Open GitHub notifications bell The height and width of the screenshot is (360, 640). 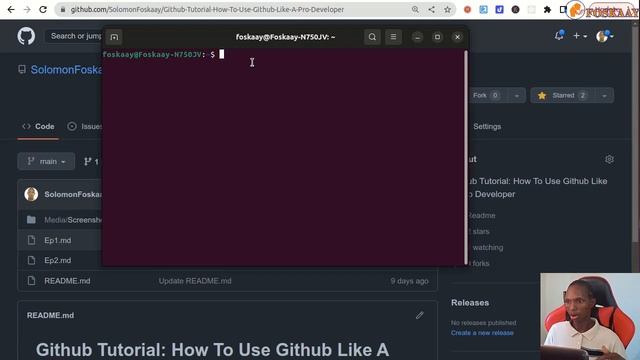pos(559,36)
